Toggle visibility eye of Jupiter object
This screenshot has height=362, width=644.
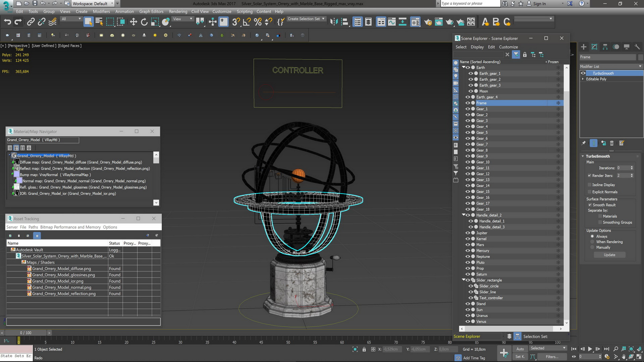tap(468, 233)
